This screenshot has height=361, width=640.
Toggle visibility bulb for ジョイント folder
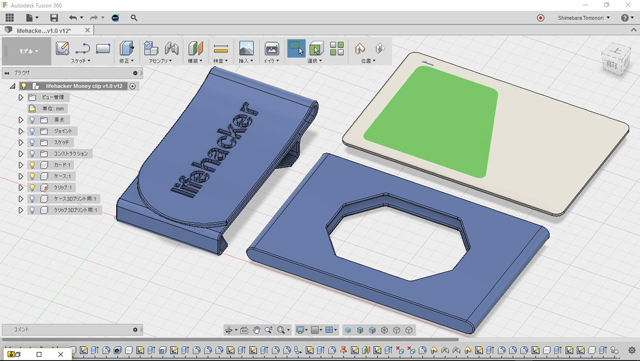tap(32, 131)
